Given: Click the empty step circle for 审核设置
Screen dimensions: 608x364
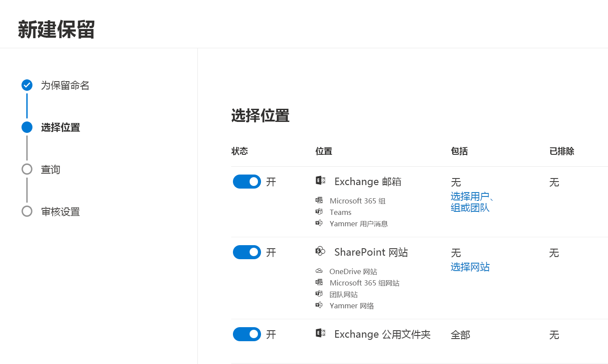Looking at the screenshot, I should 27,211.
